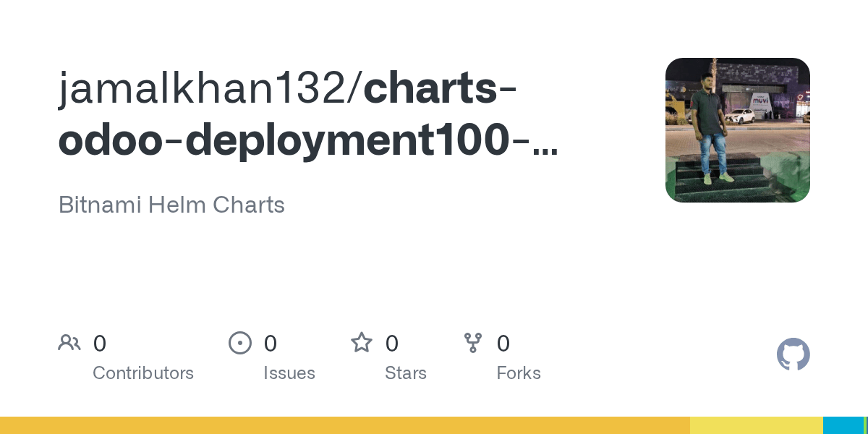Click the issues count zero
This screenshot has height=434, width=868.
coord(271,344)
